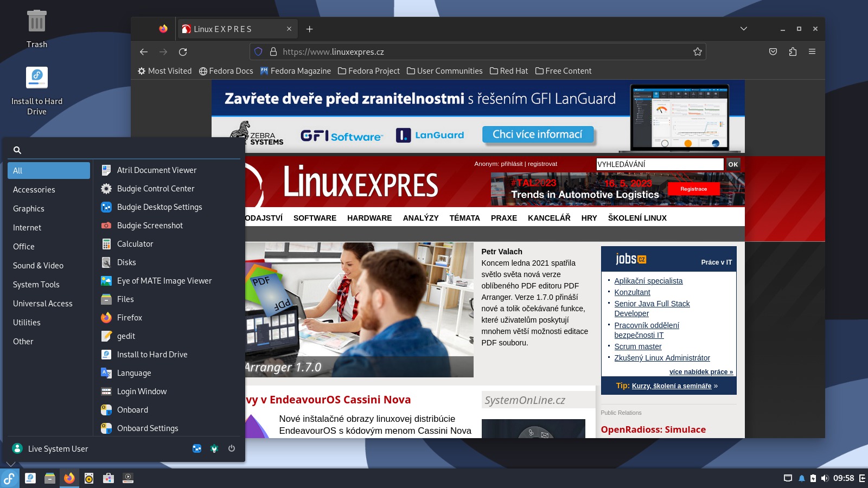Select the Office category
868x488 pixels.
pyautogui.click(x=49, y=247)
